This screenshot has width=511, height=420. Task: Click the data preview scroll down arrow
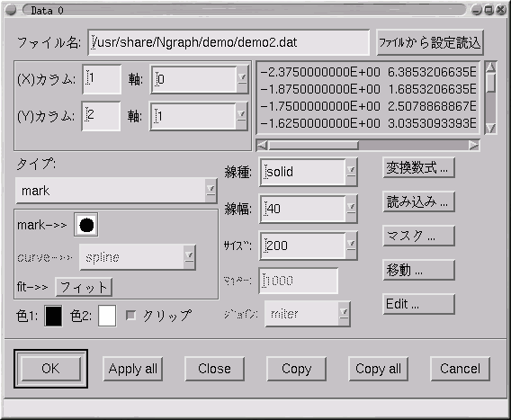[491, 129]
